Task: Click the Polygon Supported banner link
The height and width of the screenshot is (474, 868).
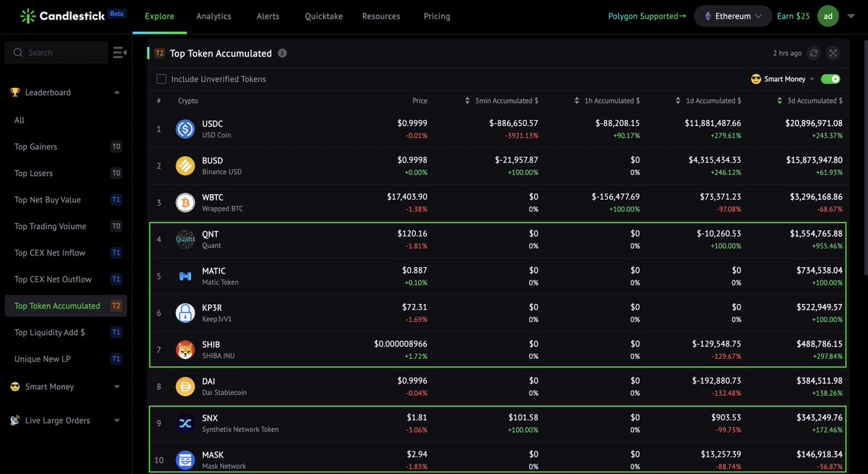Action: [647, 14]
